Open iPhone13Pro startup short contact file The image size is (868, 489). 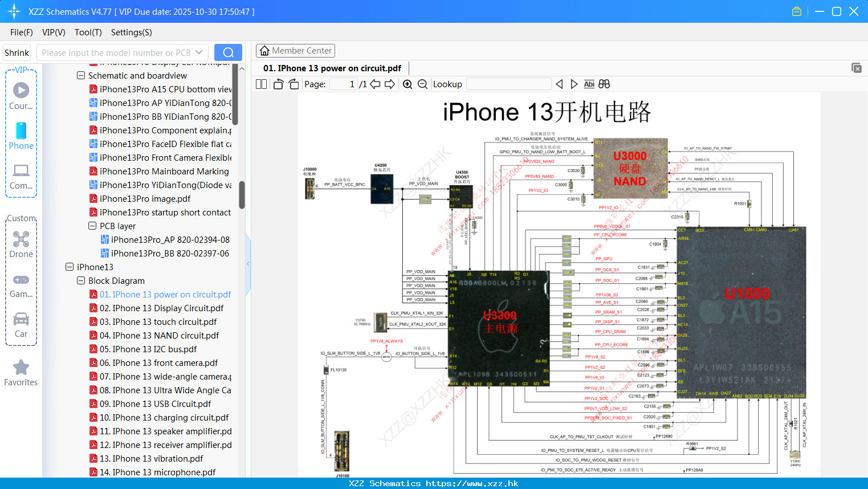click(x=165, y=212)
